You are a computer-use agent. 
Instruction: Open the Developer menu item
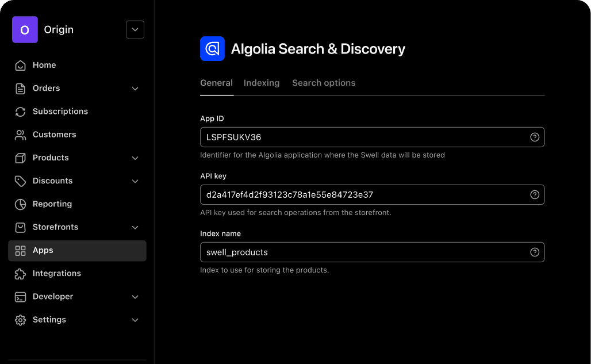tap(53, 297)
